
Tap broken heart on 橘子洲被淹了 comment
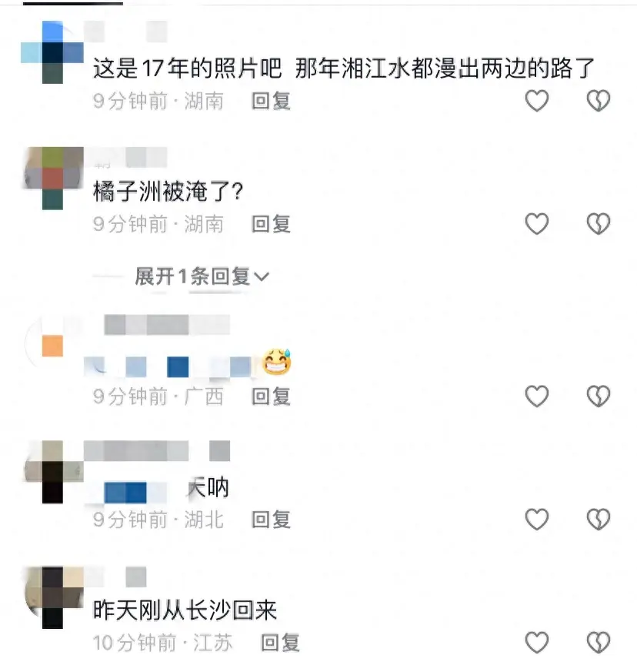pos(598,224)
